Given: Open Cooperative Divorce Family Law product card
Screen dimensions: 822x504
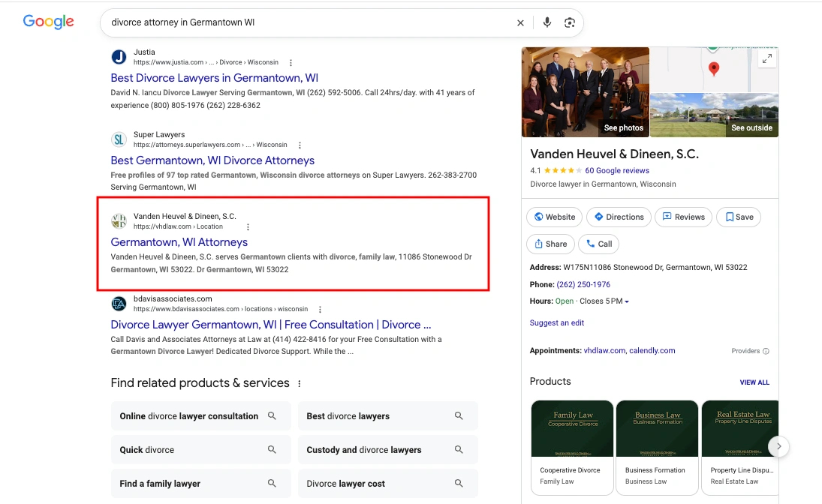Looking at the screenshot, I should coord(572,448).
